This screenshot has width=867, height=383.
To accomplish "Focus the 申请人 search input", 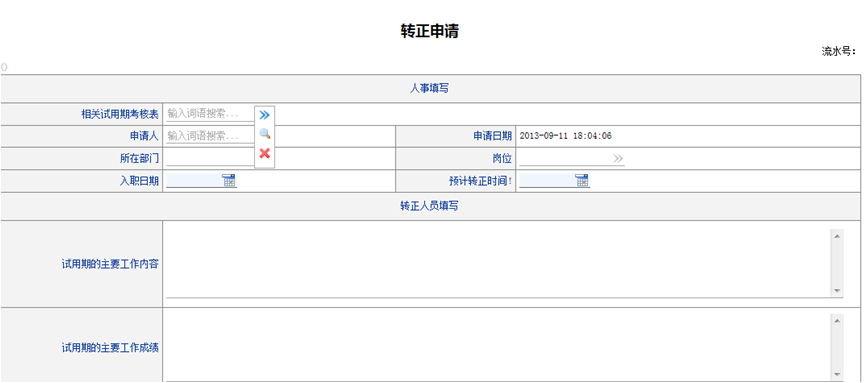I will click(x=210, y=136).
